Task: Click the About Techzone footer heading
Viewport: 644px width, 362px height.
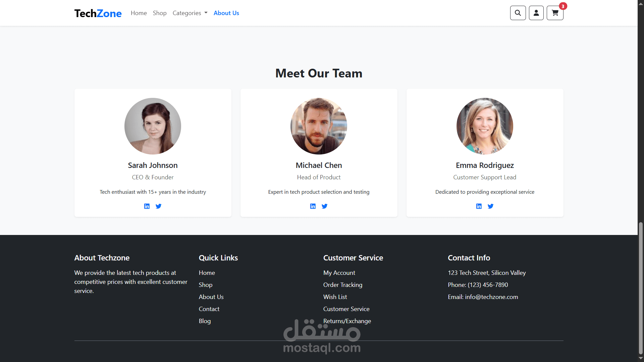Action: 102,258
